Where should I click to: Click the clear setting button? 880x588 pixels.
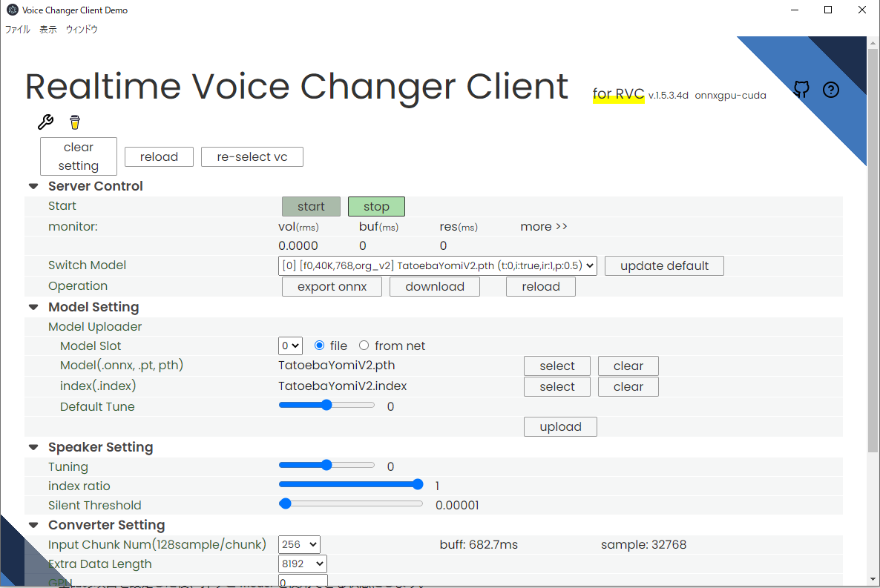coord(79,156)
